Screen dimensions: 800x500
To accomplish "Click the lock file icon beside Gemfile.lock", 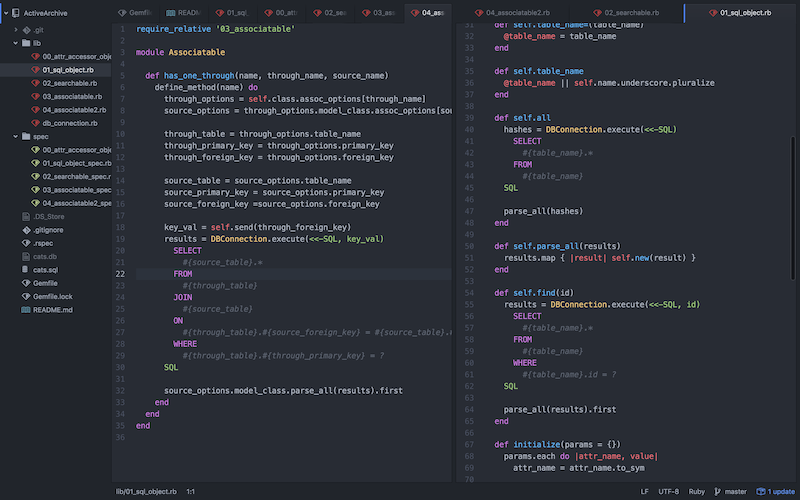I will (x=26, y=296).
